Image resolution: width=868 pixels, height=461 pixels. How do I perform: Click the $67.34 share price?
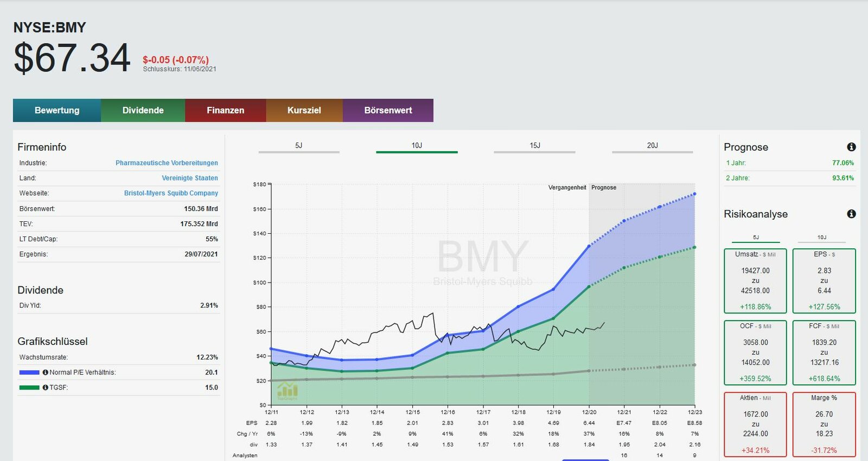pos(72,57)
